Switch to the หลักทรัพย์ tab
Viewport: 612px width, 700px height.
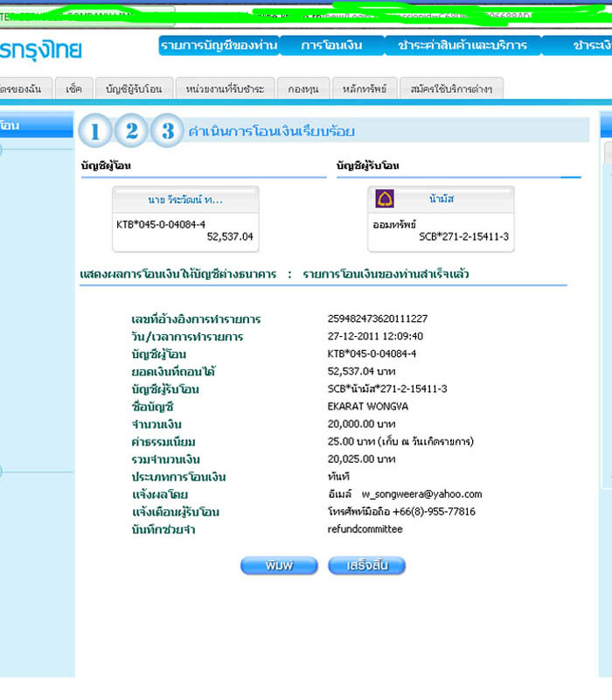[365, 88]
